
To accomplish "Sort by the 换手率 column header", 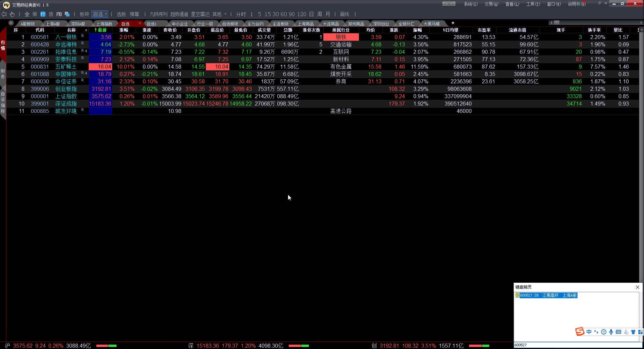I will click(x=594, y=30).
